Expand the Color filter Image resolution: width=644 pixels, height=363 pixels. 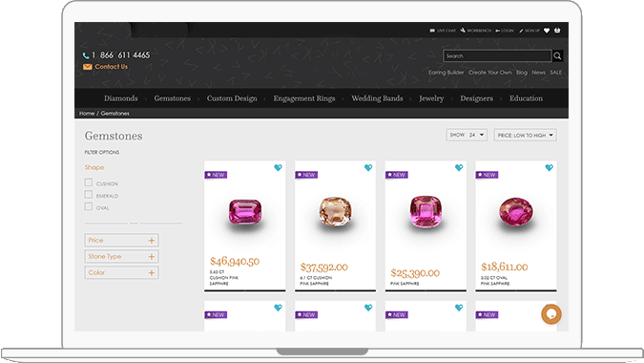tap(121, 272)
